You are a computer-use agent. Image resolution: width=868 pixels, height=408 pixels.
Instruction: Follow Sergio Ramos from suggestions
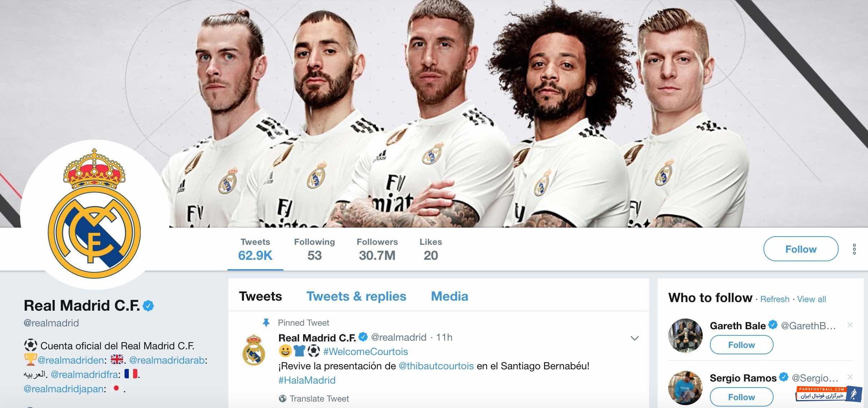pyautogui.click(x=741, y=397)
